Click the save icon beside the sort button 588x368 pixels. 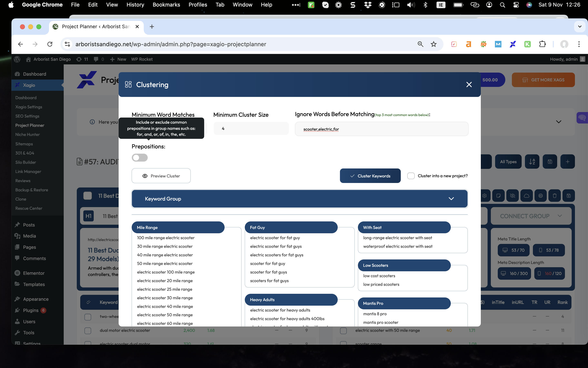[550, 162]
